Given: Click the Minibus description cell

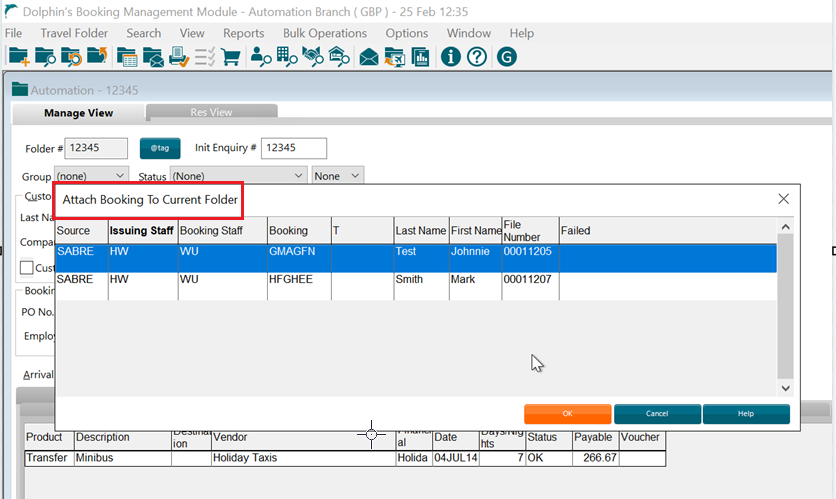Looking at the screenshot, I should tap(123, 458).
